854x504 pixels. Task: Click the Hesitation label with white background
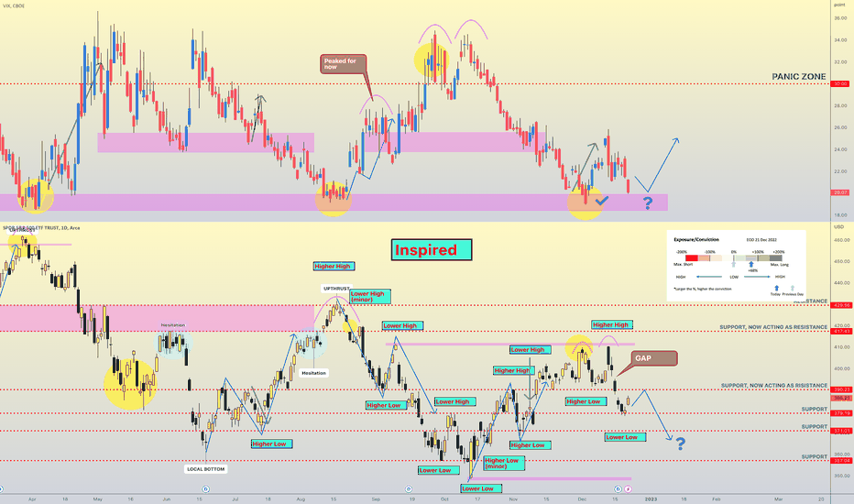[313, 373]
